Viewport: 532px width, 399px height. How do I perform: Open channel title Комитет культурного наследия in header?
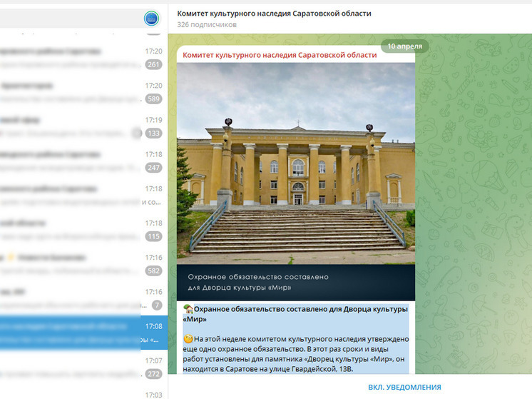pyautogui.click(x=274, y=14)
